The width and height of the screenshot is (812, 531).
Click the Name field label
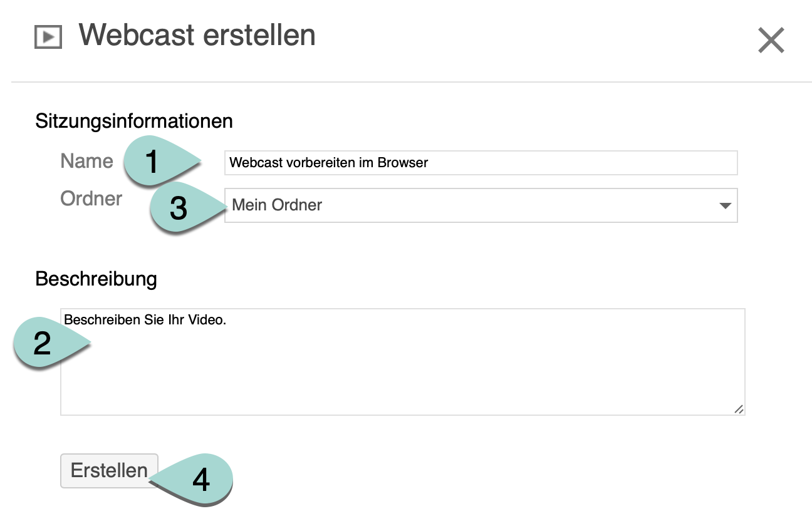pos(86,162)
